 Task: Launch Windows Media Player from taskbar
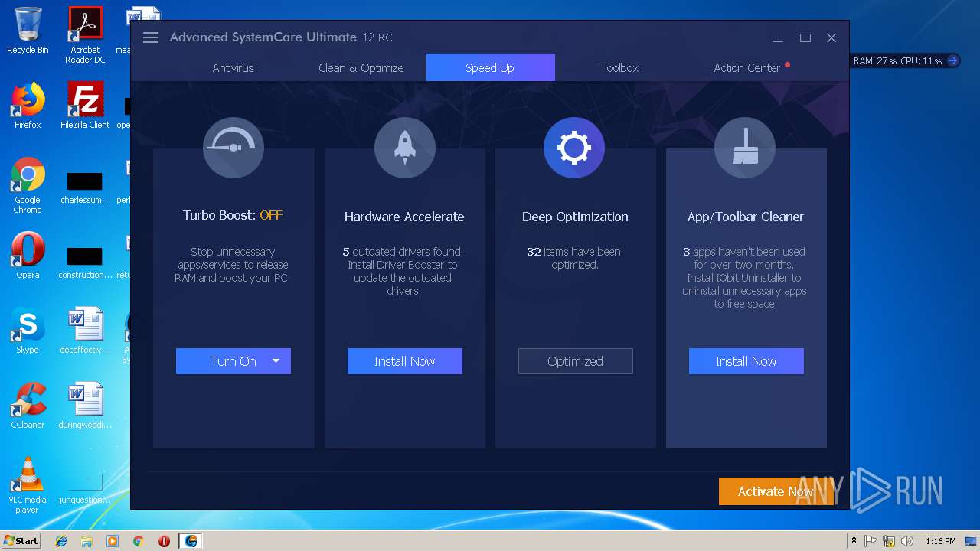coord(113,541)
